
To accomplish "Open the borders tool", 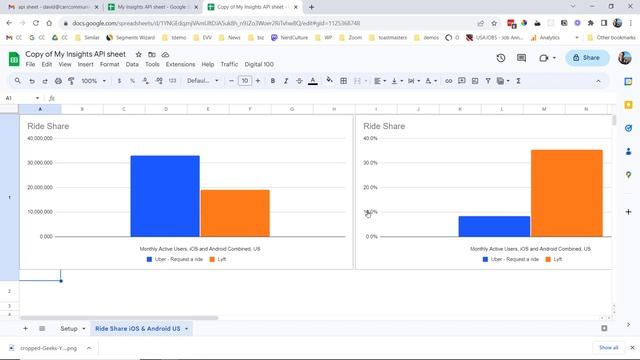I will (344, 81).
